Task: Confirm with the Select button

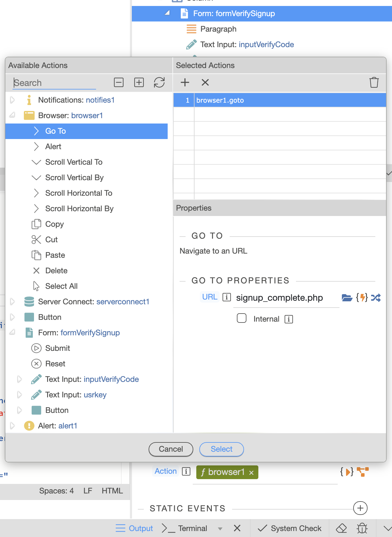Action: (x=221, y=449)
